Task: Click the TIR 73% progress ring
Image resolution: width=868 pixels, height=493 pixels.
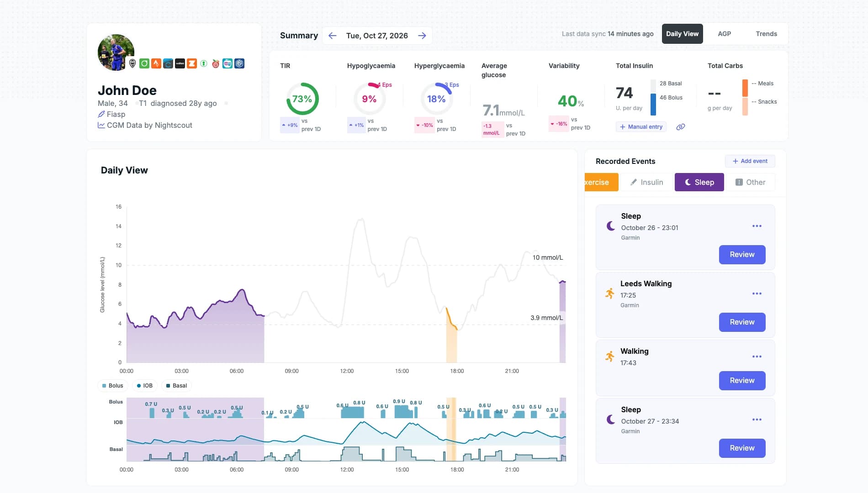Action: point(302,99)
